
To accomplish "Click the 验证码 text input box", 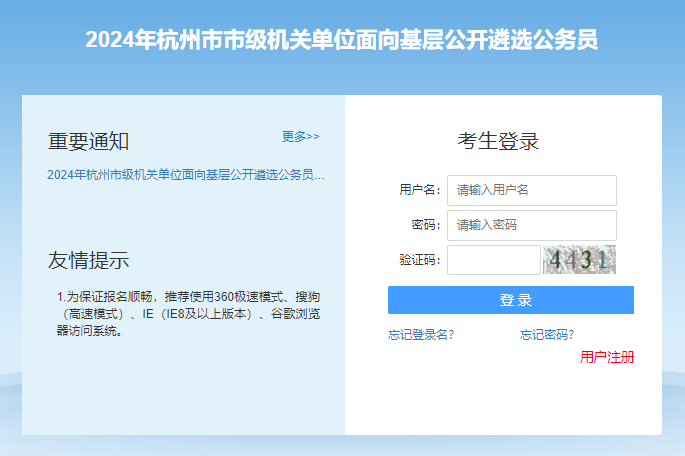I will [x=493, y=260].
